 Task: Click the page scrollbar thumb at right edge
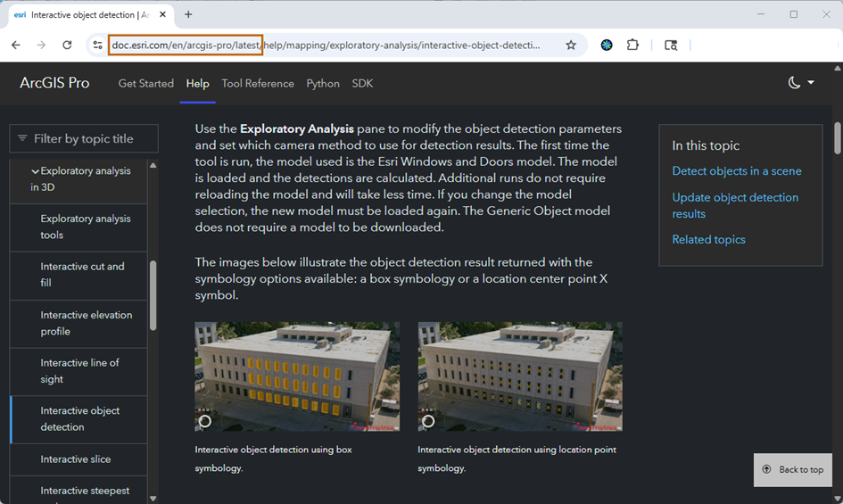coord(838,138)
